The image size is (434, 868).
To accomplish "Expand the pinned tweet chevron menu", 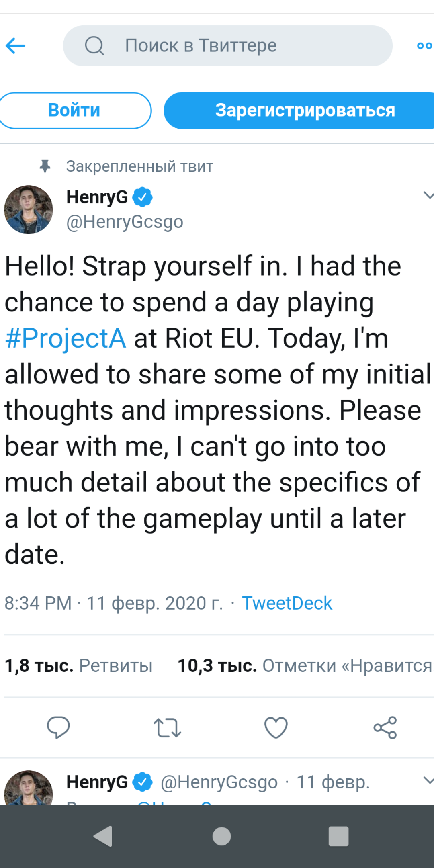I will click(x=428, y=196).
